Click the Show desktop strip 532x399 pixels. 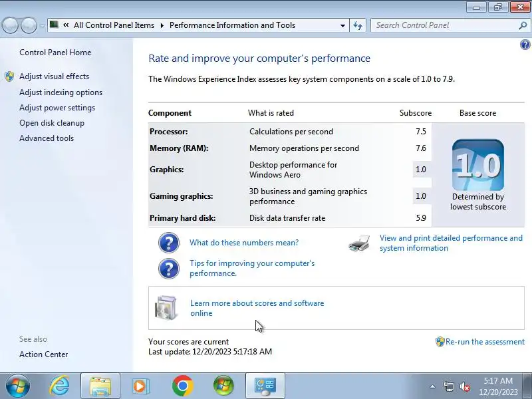coord(528,386)
